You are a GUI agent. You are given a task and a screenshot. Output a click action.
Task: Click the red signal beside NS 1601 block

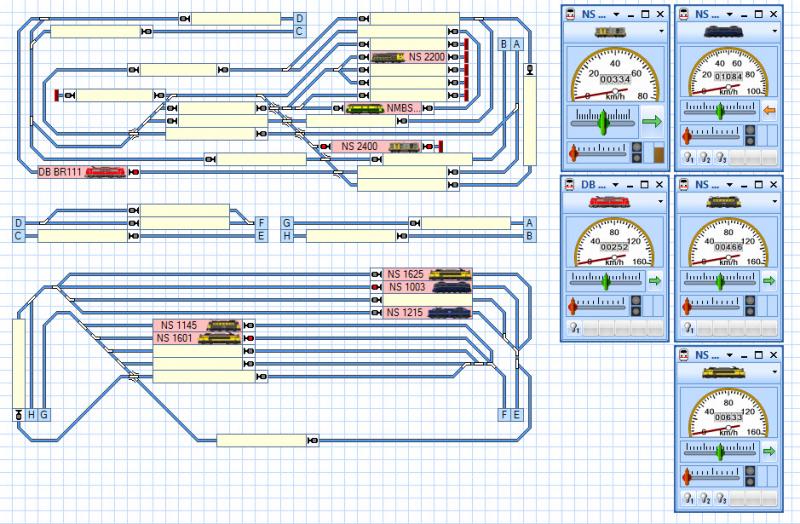[x=249, y=338]
